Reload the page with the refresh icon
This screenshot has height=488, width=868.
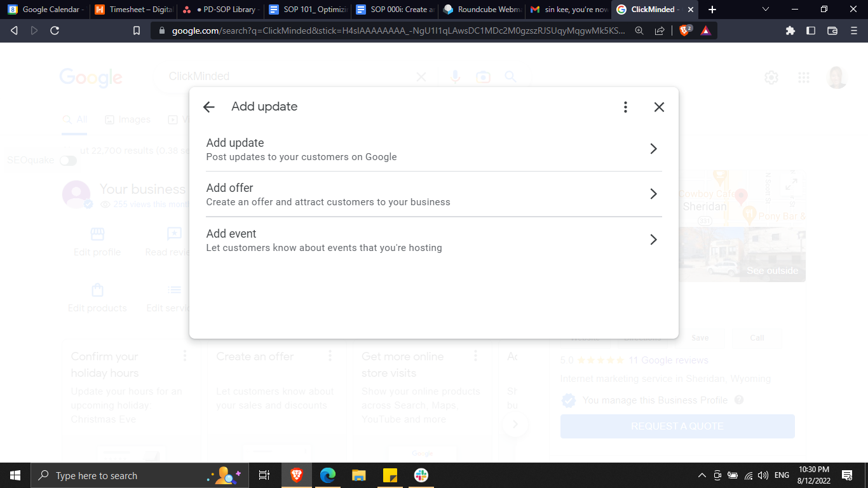pyautogui.click(x=55, y=30)
